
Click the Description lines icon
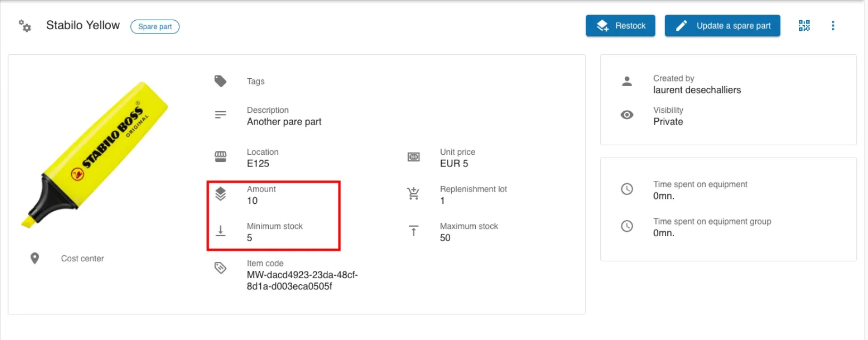220,115
